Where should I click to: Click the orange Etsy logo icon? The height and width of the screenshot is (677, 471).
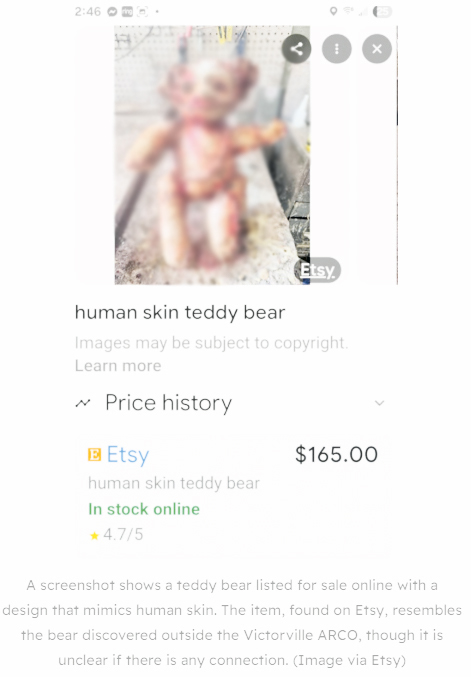click(95, 455)
